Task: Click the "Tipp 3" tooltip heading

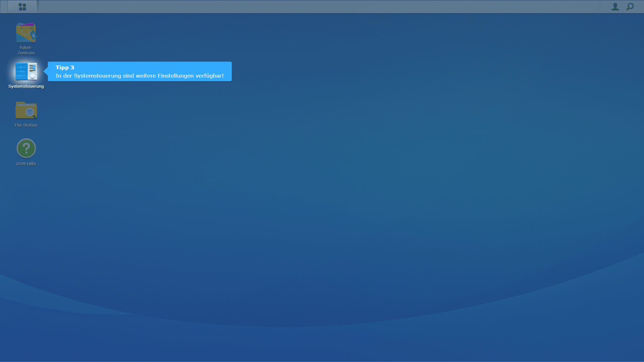Action: click(x=65, y=67)
